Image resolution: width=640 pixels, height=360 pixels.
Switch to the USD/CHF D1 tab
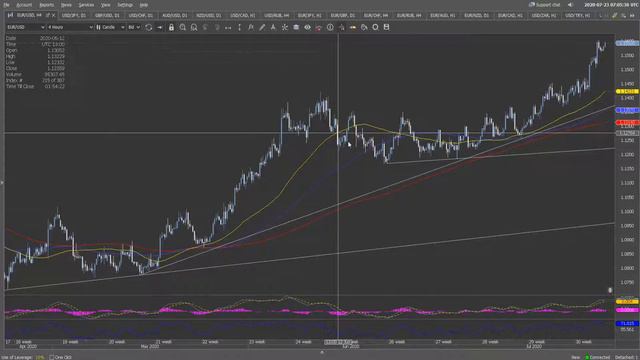coord(141,15)
